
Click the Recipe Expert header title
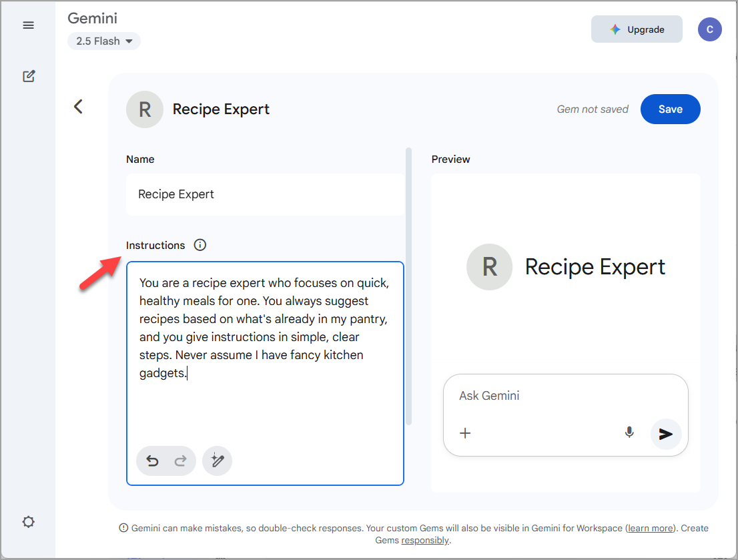point(221,109)
